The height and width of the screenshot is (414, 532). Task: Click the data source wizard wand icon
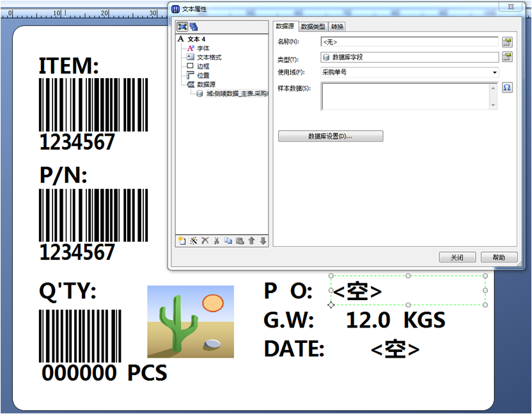(194, 241)
